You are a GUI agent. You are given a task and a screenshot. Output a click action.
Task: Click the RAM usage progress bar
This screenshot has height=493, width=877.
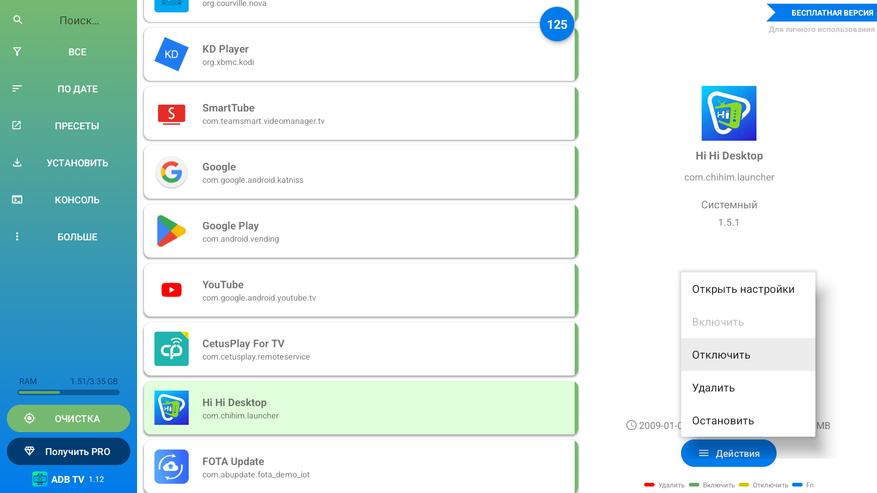[x=68, y=392]
